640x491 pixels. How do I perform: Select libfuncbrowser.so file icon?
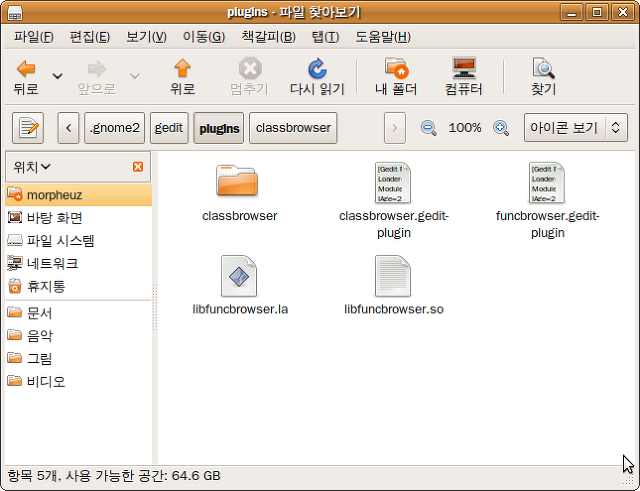point(393,276)
